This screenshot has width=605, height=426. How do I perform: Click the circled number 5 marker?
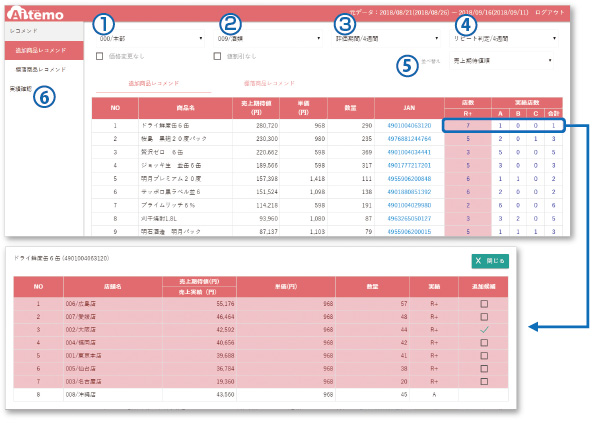tap(405, 65)
